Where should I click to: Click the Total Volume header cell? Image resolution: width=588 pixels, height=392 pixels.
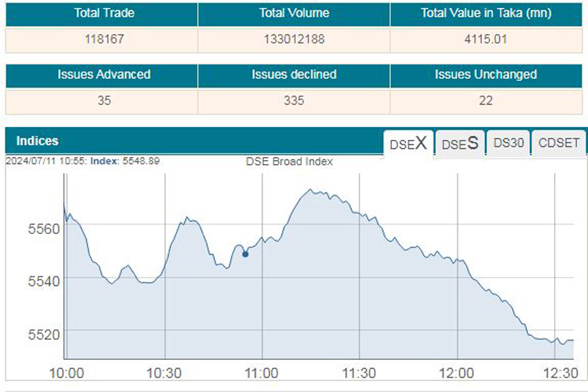(294, 13)
